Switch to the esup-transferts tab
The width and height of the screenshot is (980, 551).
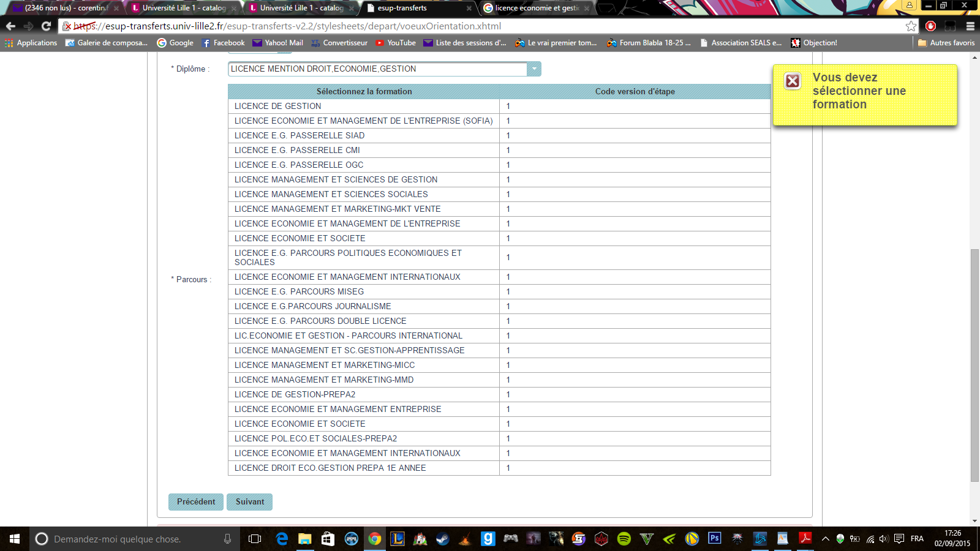coord(404,9)
